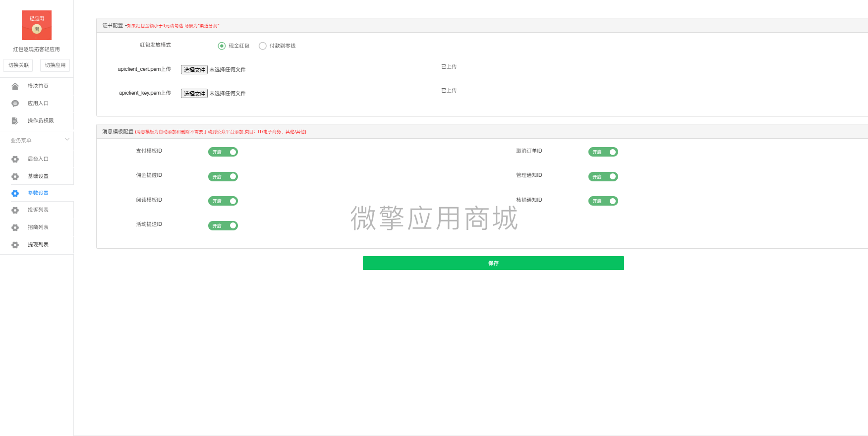
Task: Click the gear icon beside 投诉列表
Action: (15, 210)
